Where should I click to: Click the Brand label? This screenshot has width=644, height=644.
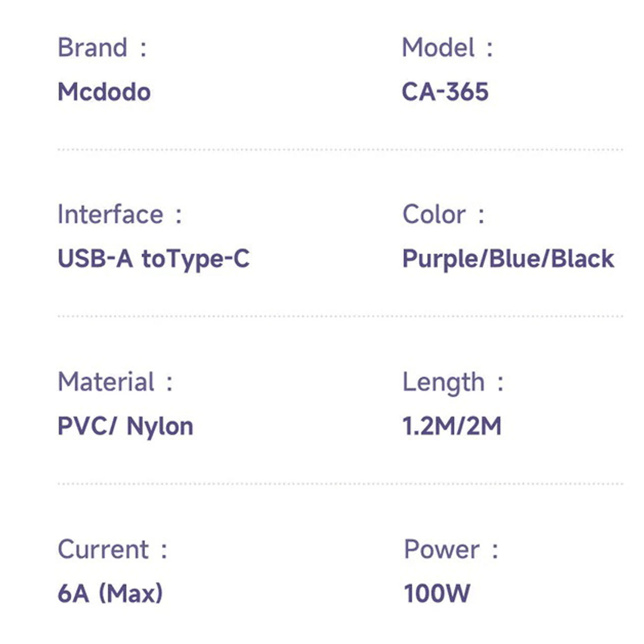coord(93,48)
